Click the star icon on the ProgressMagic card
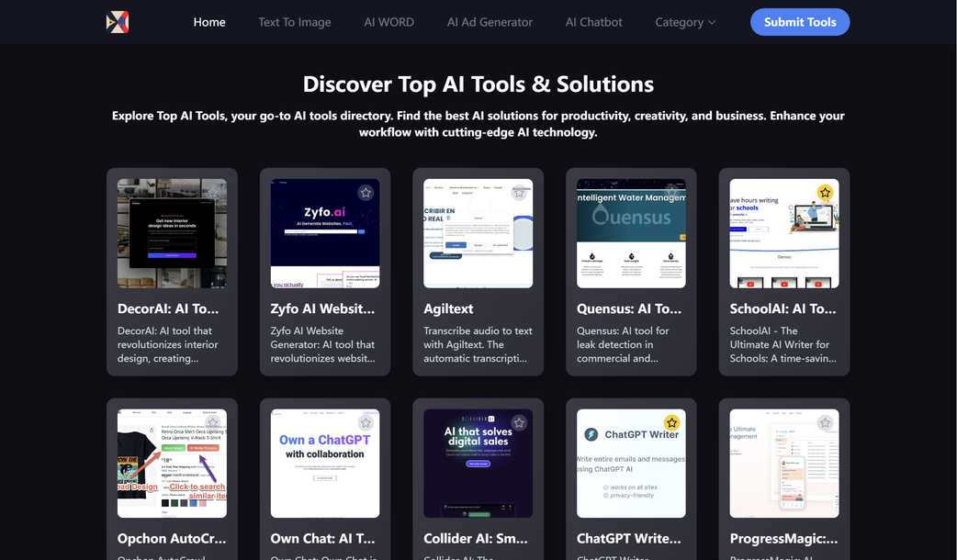957x560 pixels. [x=825, y=422]
